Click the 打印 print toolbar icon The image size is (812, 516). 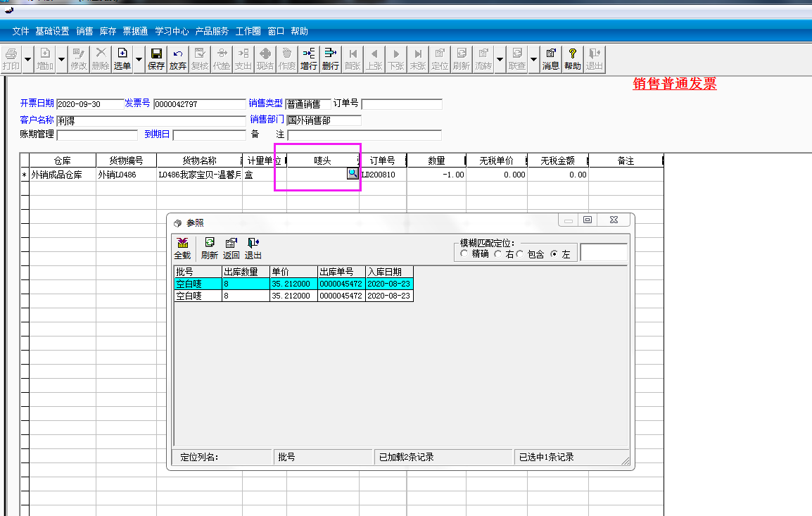click(x=11, y=59)
